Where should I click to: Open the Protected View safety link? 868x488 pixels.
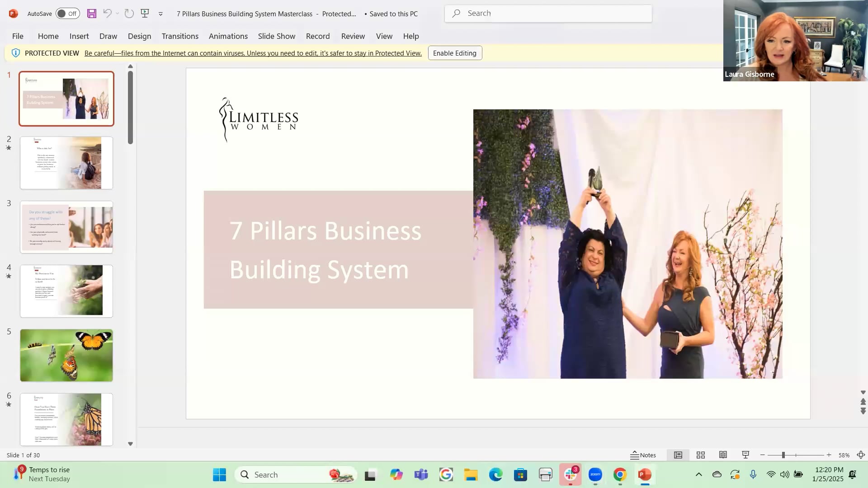[x=253, y=53]
